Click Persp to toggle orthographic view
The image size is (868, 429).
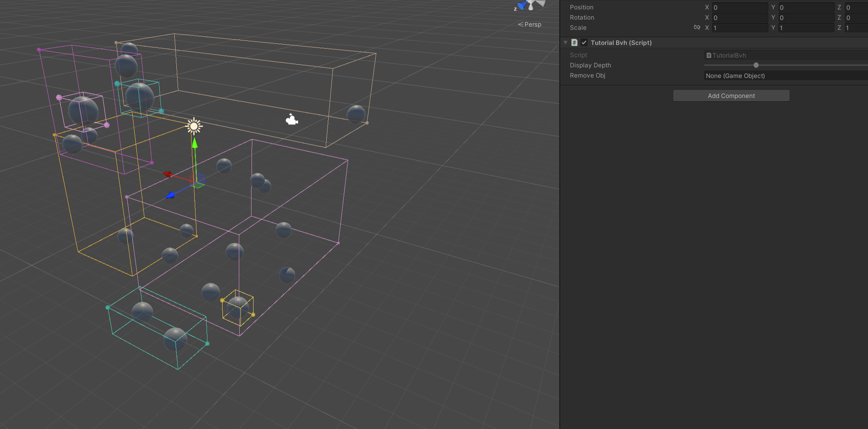(x=532, y=24)
